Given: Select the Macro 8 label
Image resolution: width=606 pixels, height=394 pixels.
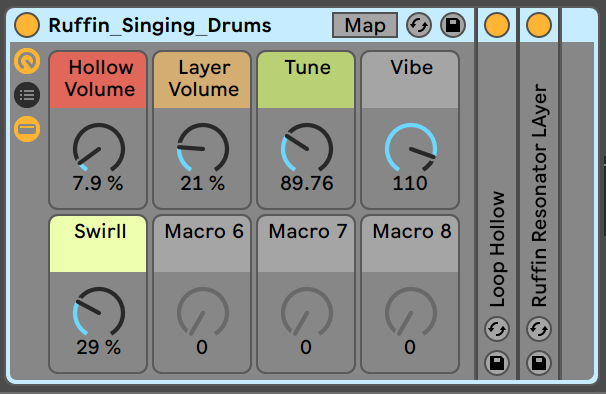Looking at the screenshot, I should tap(410, 244).
